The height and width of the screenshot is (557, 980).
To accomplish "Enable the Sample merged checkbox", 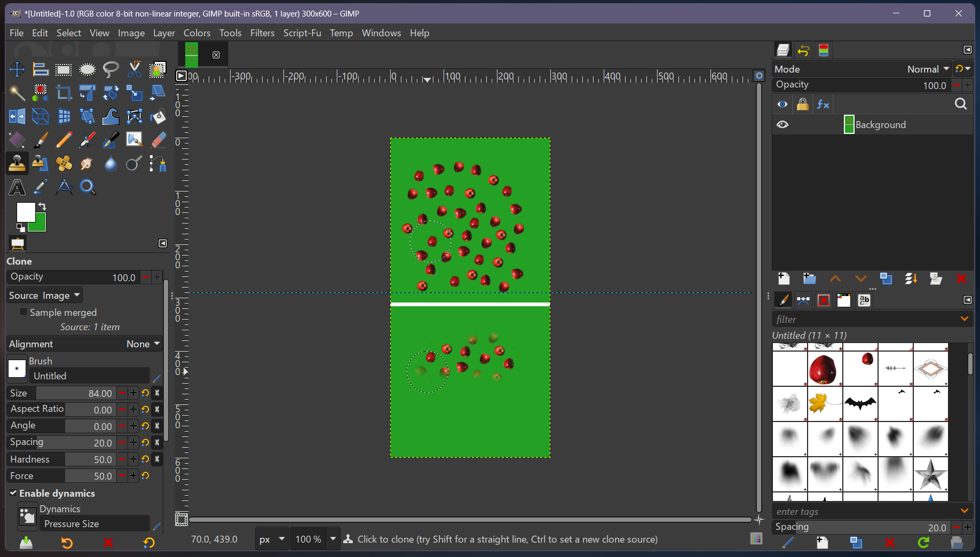I will pos(23,312).
